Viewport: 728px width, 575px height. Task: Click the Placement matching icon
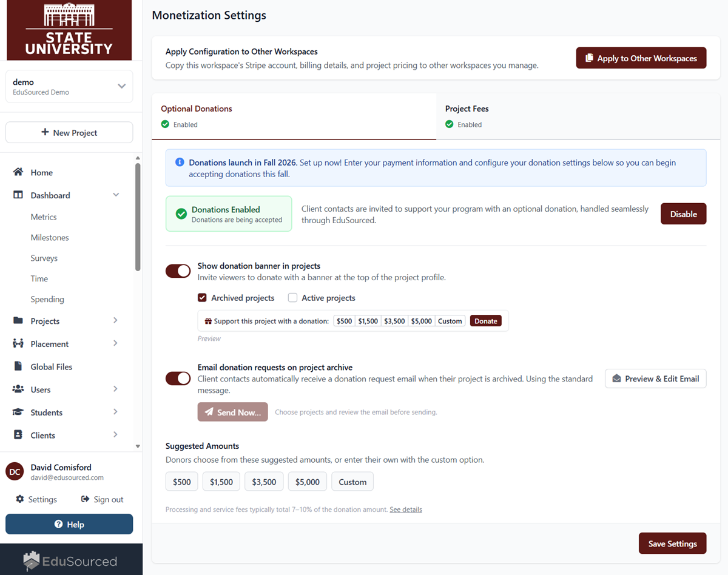18,344
